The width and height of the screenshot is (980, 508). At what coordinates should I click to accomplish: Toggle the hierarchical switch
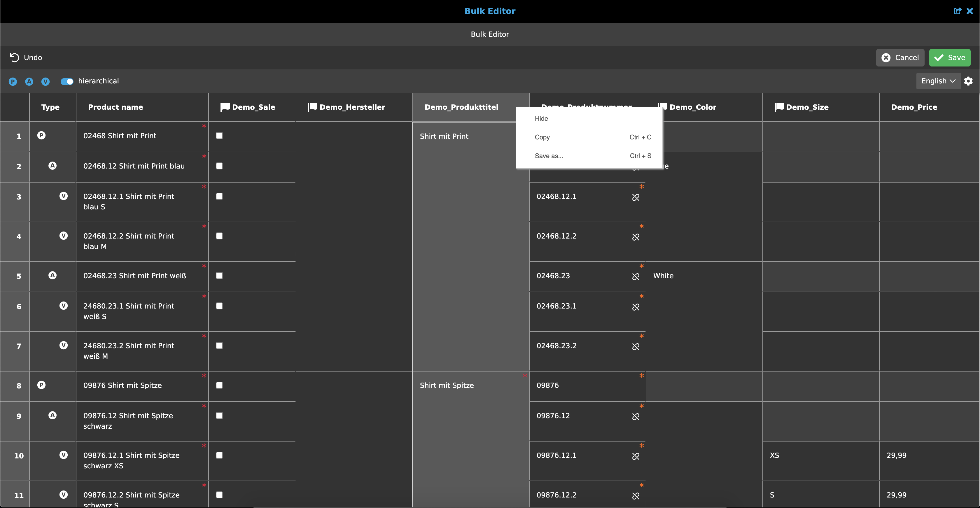(x=67, y=81)
